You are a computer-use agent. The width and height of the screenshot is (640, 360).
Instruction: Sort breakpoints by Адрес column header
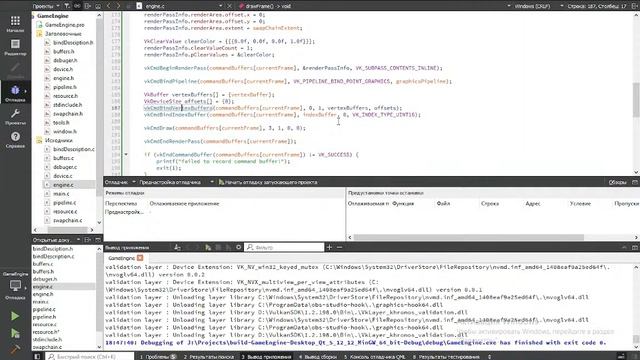click(x=533, y=203)
